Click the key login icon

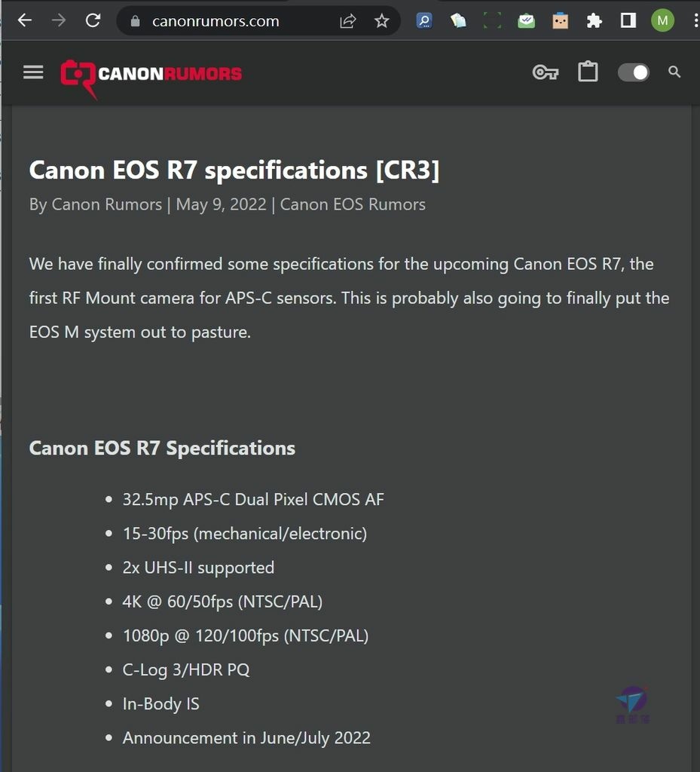tap(546, 73)
